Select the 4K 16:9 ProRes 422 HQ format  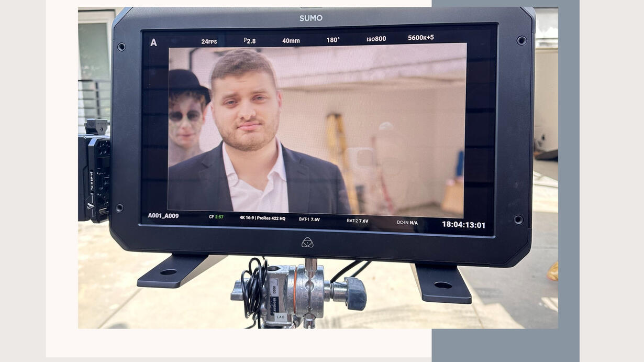pyautogui.click(x=262, y=218)
